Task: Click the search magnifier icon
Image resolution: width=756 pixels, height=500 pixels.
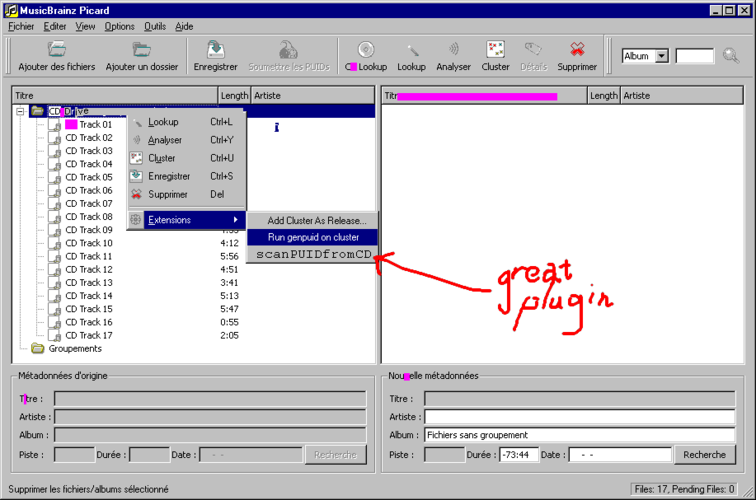Action: [x=731, y=56]
